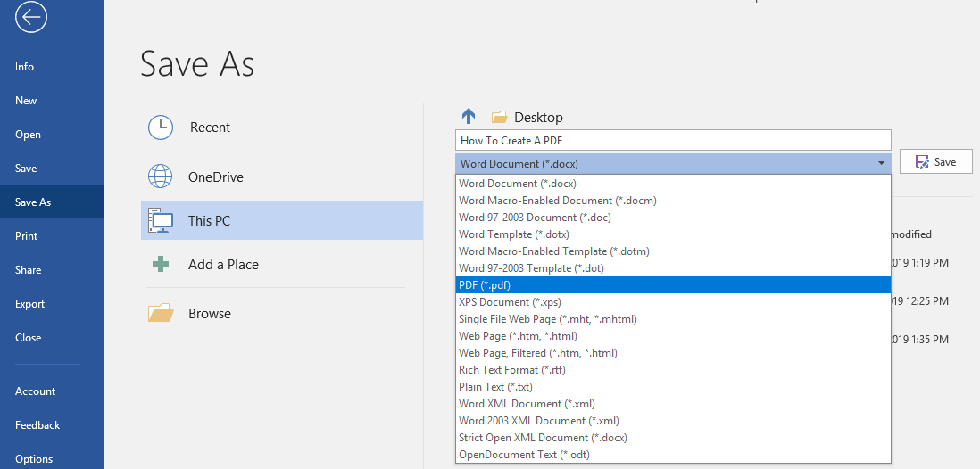
Task: Choose PDF (*.pdf) file type
Action: click(673, 284)
